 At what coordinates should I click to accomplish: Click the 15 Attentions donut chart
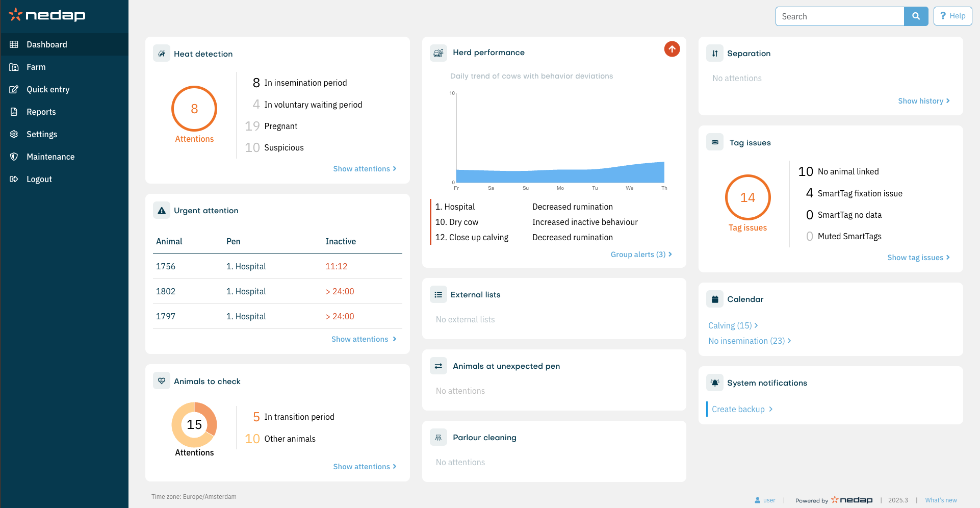point(194,425)
